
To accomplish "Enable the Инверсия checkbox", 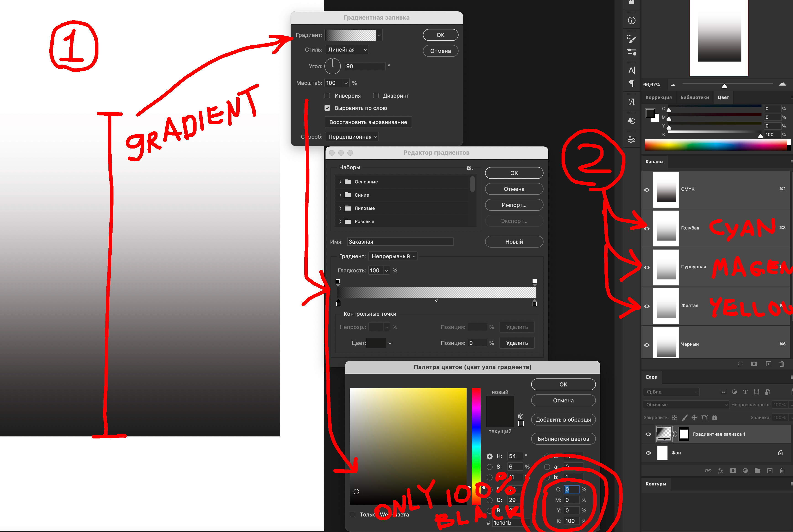I will [327, 96].
